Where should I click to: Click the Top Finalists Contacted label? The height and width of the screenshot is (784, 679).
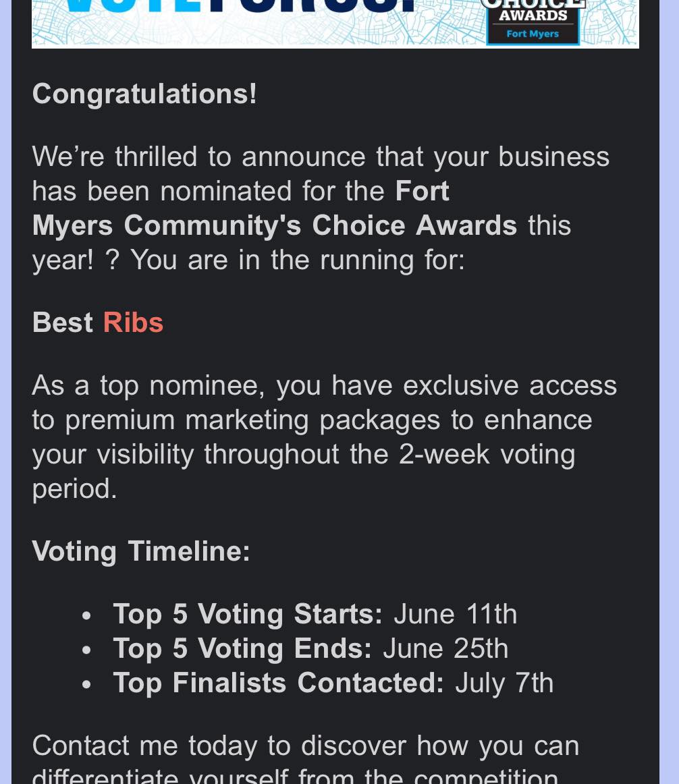(278, 683)
